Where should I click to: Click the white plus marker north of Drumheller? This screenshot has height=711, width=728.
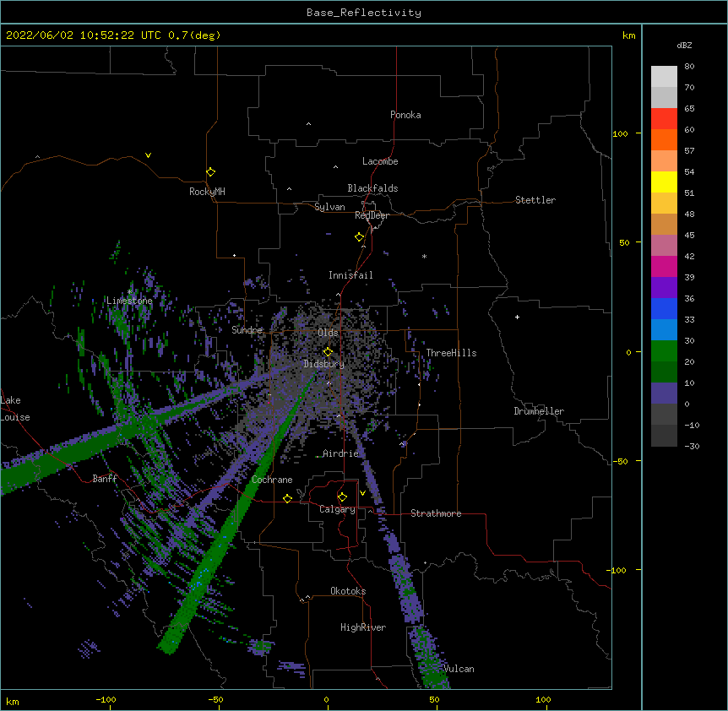(x=517, y=317)
